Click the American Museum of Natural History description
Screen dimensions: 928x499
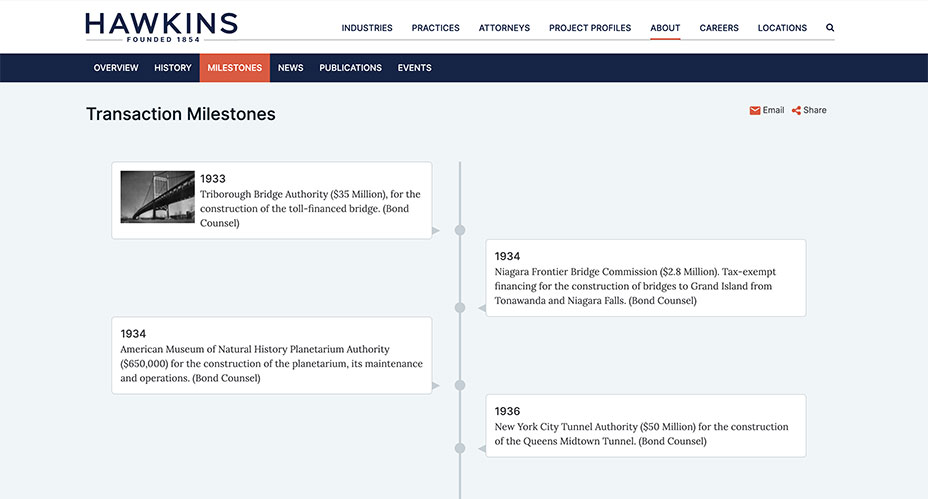click(x=272, y=363)
